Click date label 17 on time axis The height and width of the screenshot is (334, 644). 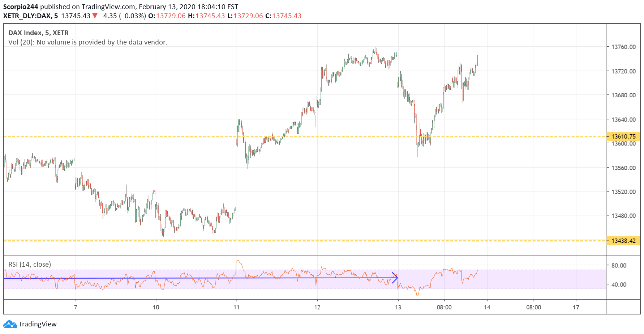pyautogui.click(x=576, y=308)
